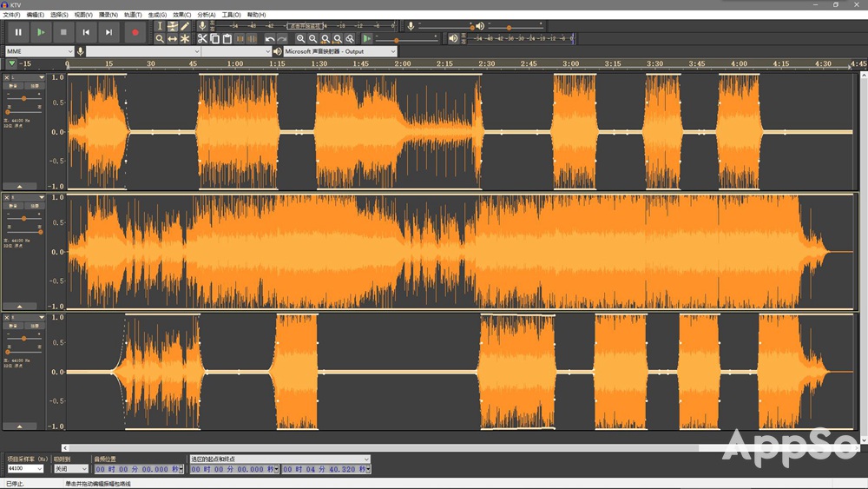Screen dimensions: 868x489
Task: Open the 效果(C) menu
Action: coord(181,15)
